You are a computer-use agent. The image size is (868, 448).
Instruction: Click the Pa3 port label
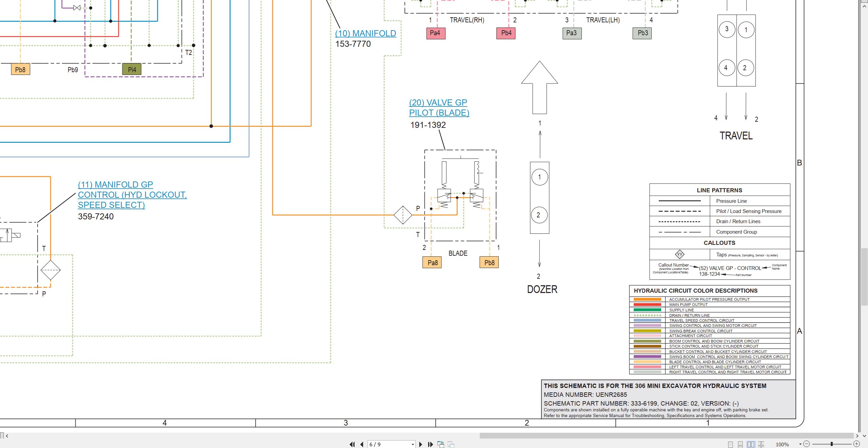tap(572, 33)
